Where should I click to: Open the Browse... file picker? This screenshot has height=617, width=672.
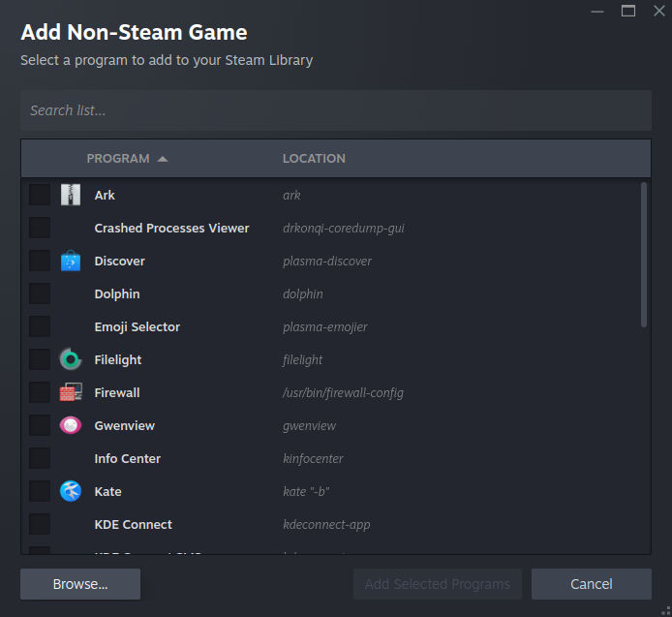[x=80, y=584]
